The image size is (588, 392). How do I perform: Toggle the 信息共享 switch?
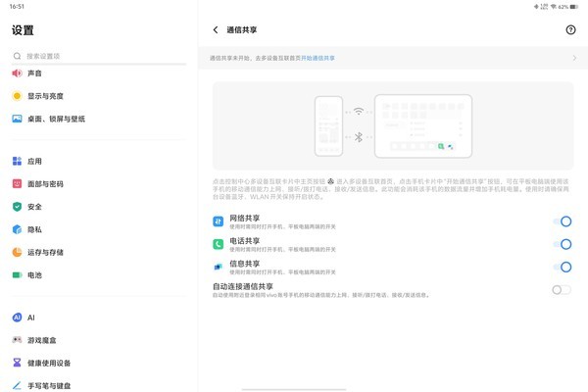563,267
